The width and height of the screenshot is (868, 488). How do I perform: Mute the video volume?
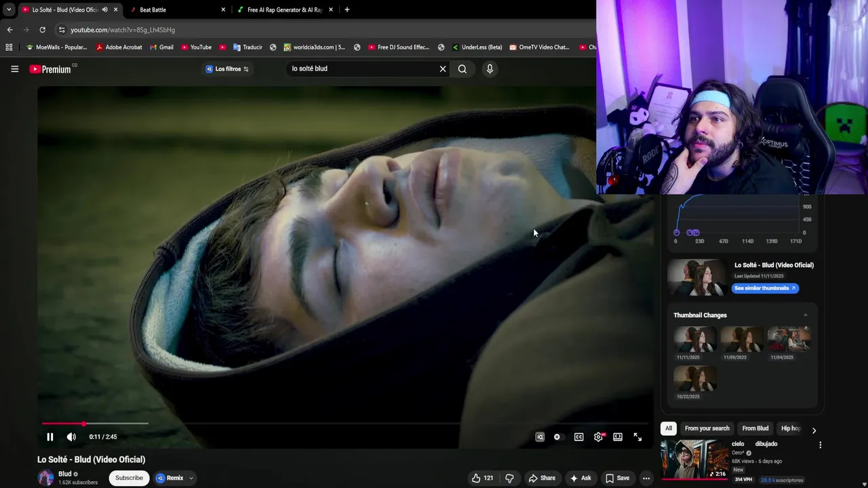click(x=71, y=437)
